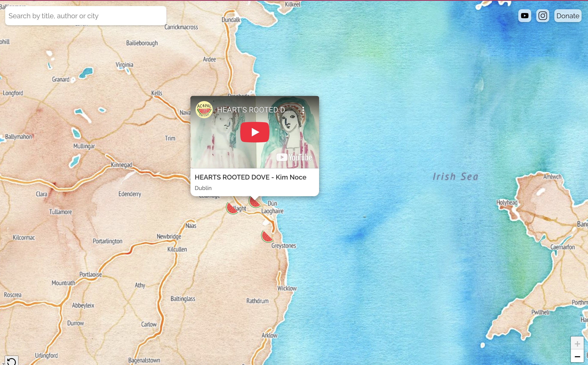Screen dimensions: 588x365
Task: Zoom in the map with plus button
Action: [577, 344]
